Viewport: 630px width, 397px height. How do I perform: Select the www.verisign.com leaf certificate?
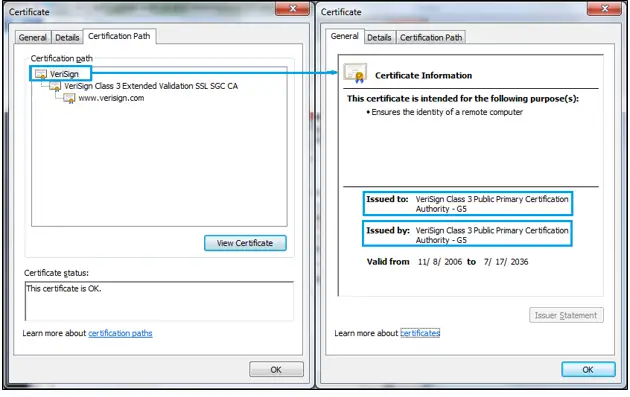coord(111,98)
